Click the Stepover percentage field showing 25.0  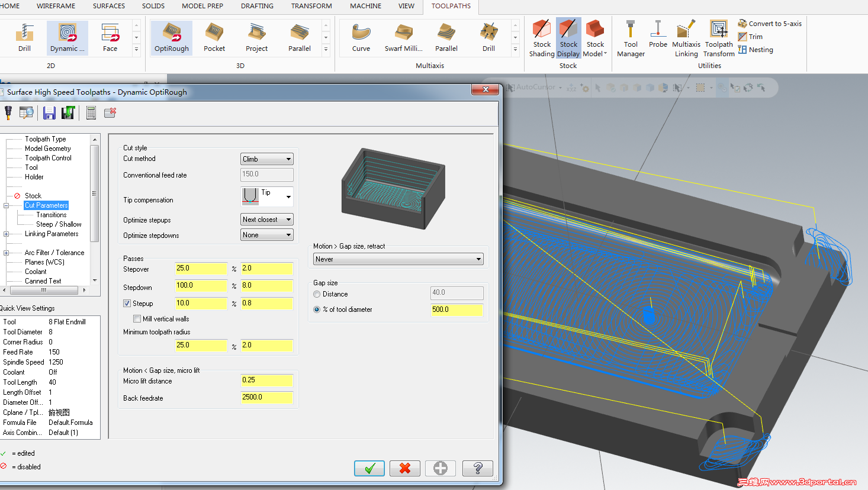(201, 269)
